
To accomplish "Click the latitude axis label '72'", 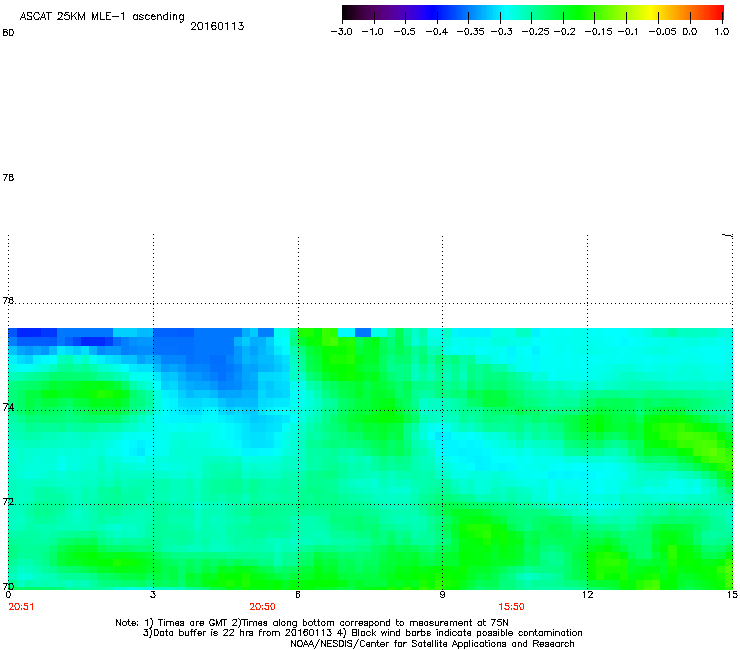I will point(8,501).
